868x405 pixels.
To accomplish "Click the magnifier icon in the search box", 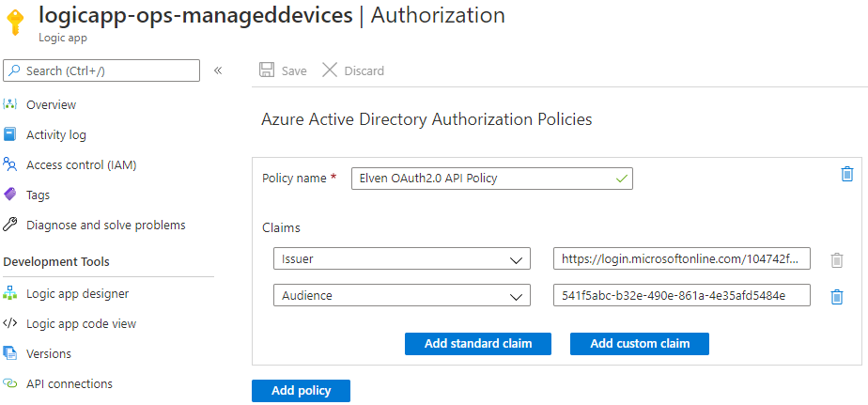I will 14,70.
